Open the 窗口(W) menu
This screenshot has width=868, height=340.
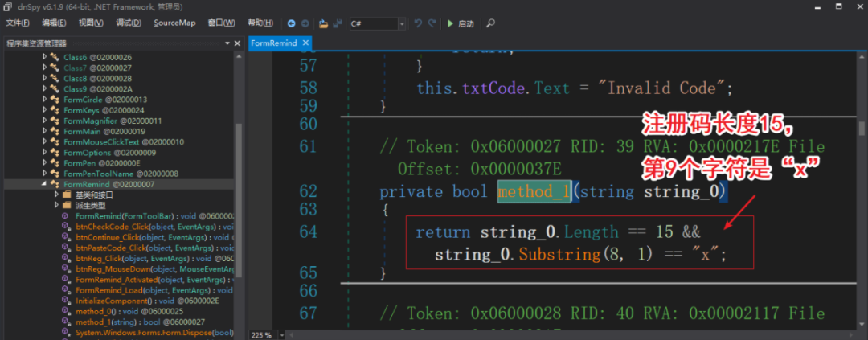[x=222, y=23]
